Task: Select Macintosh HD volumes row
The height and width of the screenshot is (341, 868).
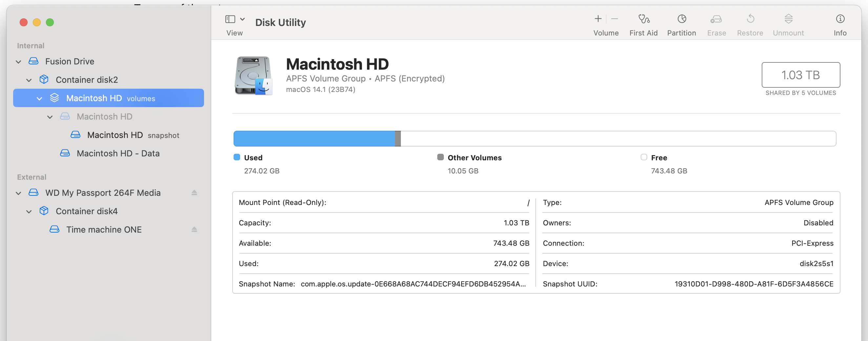Action: tap(109, 98)
